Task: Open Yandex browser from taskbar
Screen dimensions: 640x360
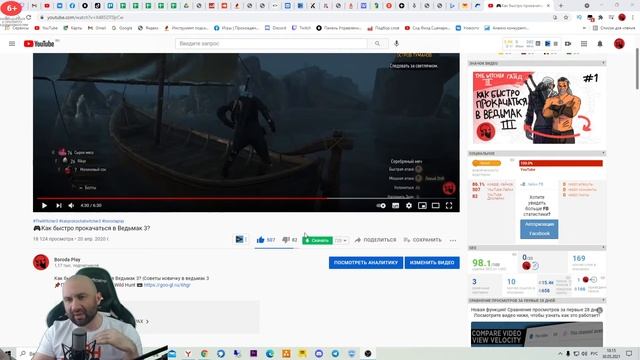Action: point(188,353)
